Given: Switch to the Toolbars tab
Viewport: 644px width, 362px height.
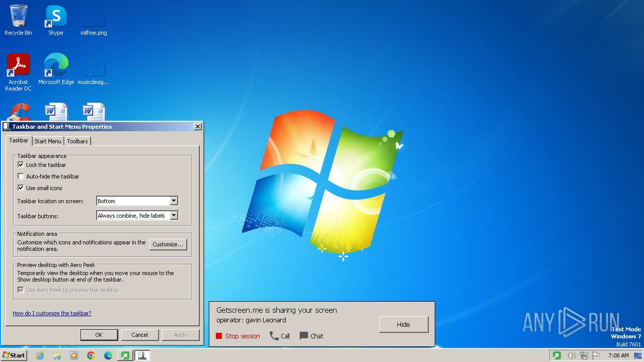Looking at the screenshot, I should coord(77,141).
